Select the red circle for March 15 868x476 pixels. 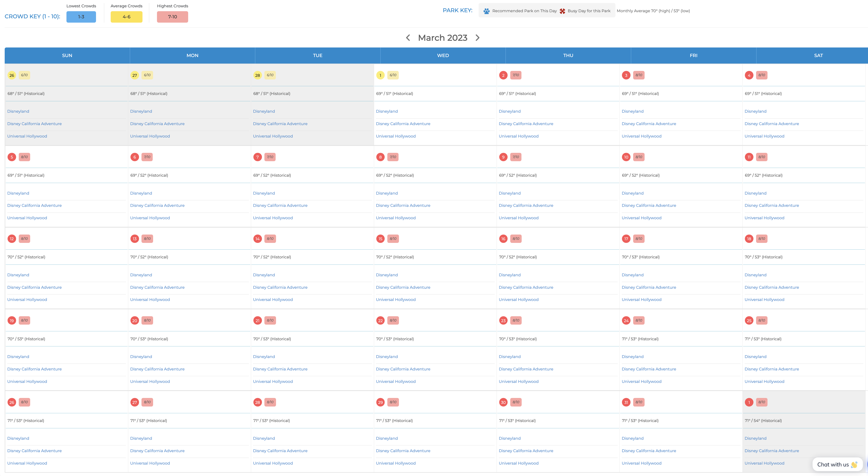(x=380, y=239)
